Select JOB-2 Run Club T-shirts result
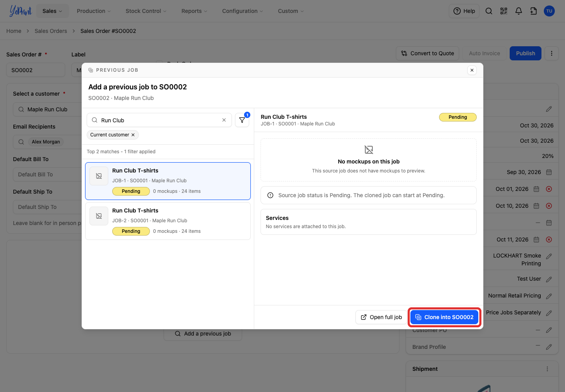Screen dimensions: 565x392 (168, 221)
